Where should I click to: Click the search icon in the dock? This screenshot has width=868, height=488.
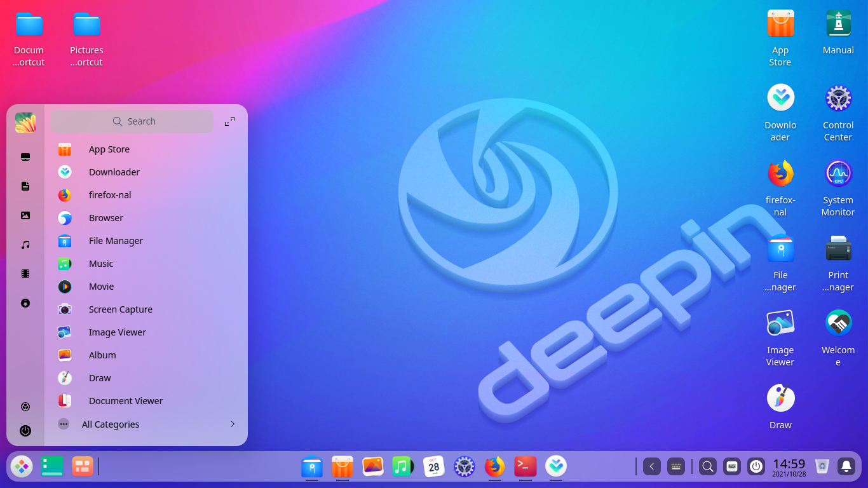pyautogui.click(x=707, y=467)
